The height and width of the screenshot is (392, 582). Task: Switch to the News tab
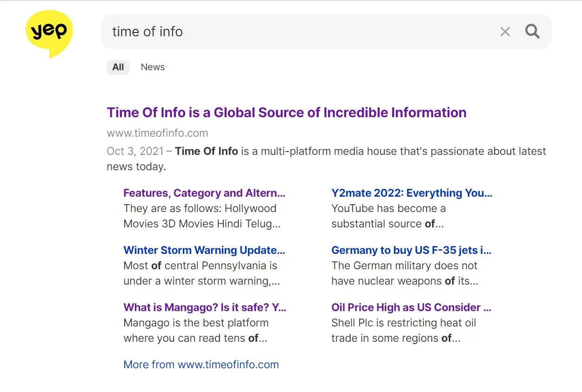coord(152,67)
